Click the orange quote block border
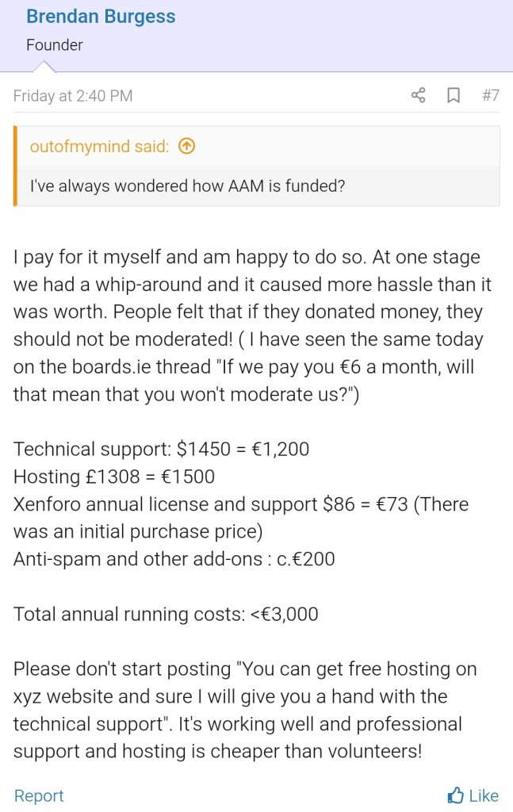Viewport: 513px width, 812px height. [x=15, y=166]
